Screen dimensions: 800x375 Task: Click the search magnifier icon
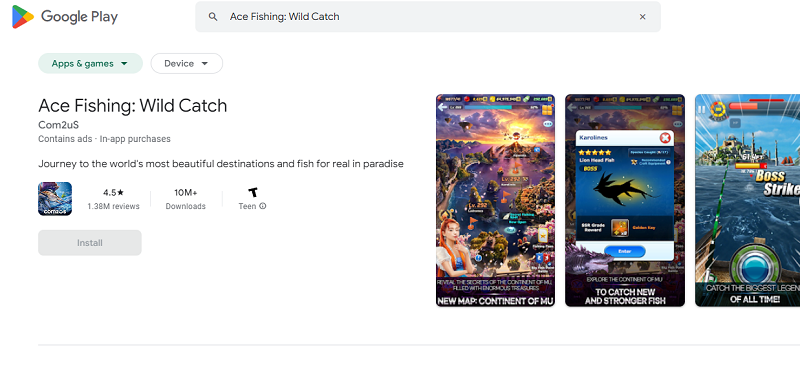(x=213, y=16)
